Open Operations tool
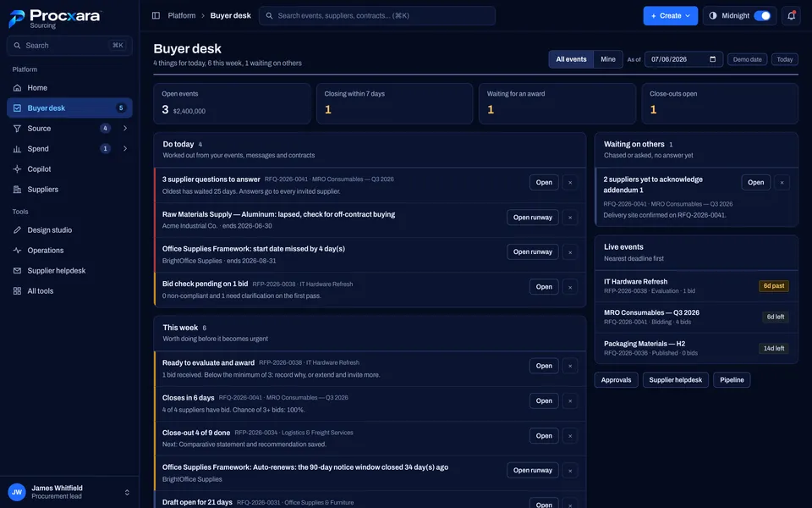This screenshot has height=508, width=812. tap(69, 251)
